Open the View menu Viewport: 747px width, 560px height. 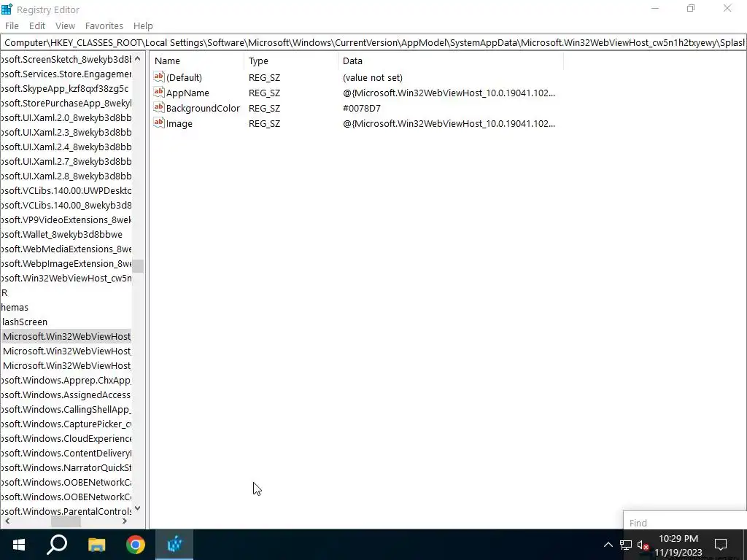65,26
